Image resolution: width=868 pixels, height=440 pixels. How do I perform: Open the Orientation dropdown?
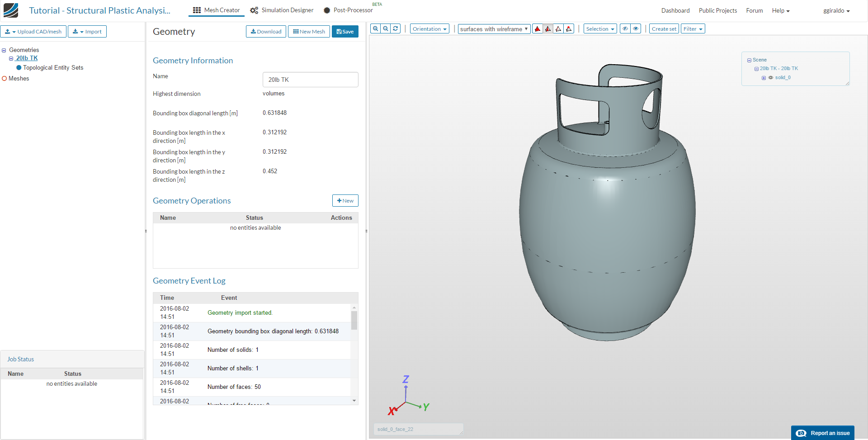click(429, 29)
